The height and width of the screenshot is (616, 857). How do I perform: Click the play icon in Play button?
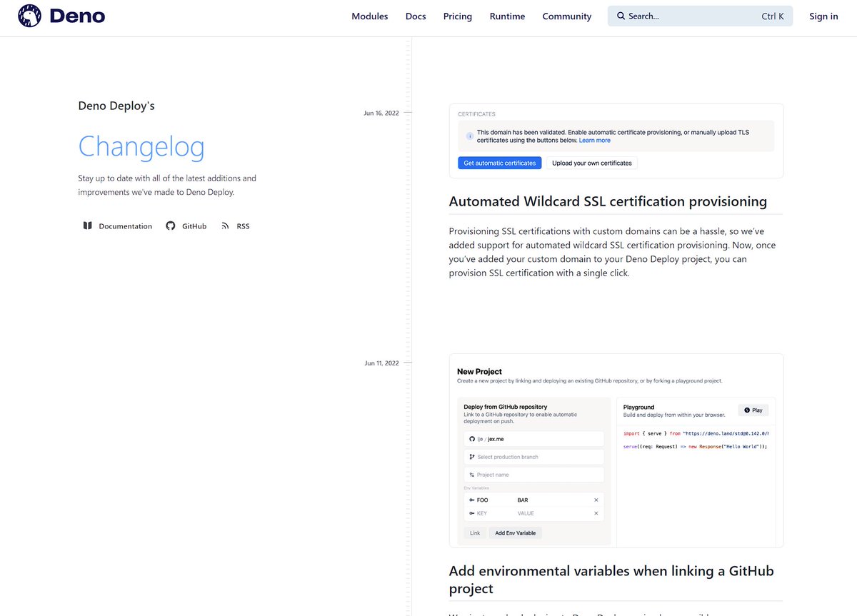pos(747,410)
